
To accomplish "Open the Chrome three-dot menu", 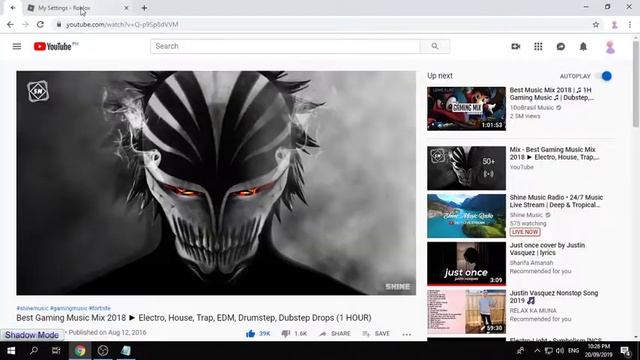I will 630,25.
